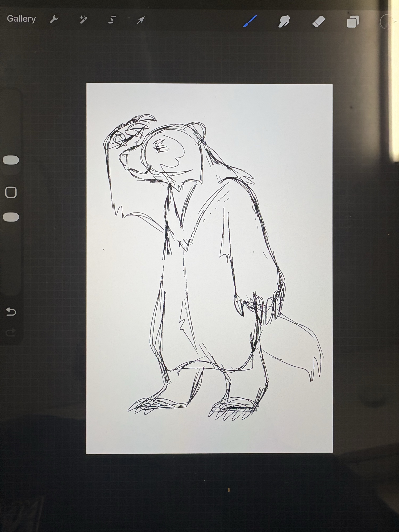Tap the square Modify button in sidebar

pos(11,192)
